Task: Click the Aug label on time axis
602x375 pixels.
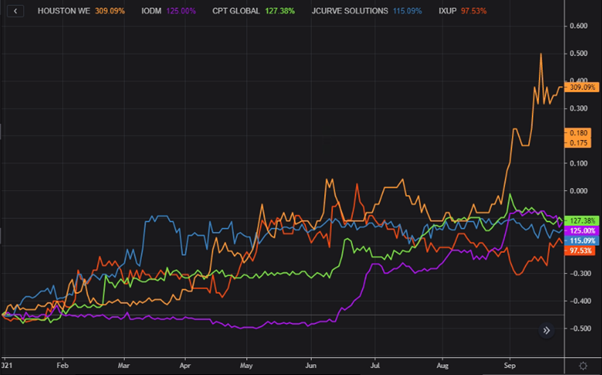Action: [442, 365]
